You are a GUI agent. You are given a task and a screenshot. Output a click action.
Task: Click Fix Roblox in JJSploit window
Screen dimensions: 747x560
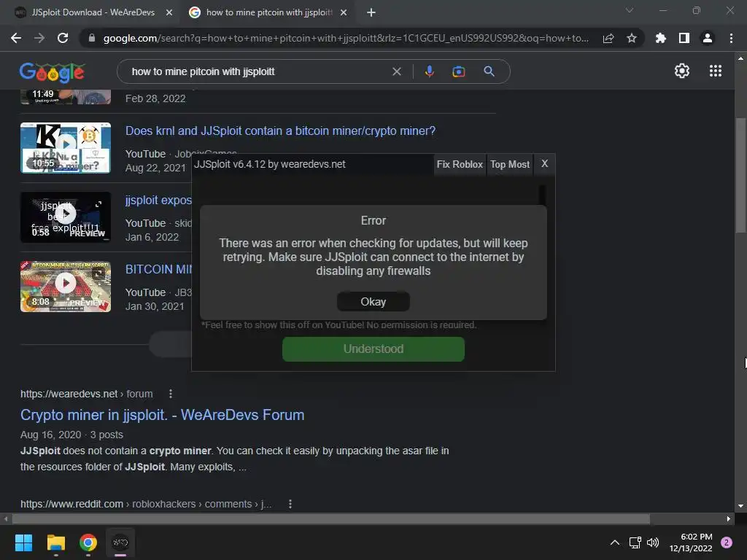(x=460, y=164)
